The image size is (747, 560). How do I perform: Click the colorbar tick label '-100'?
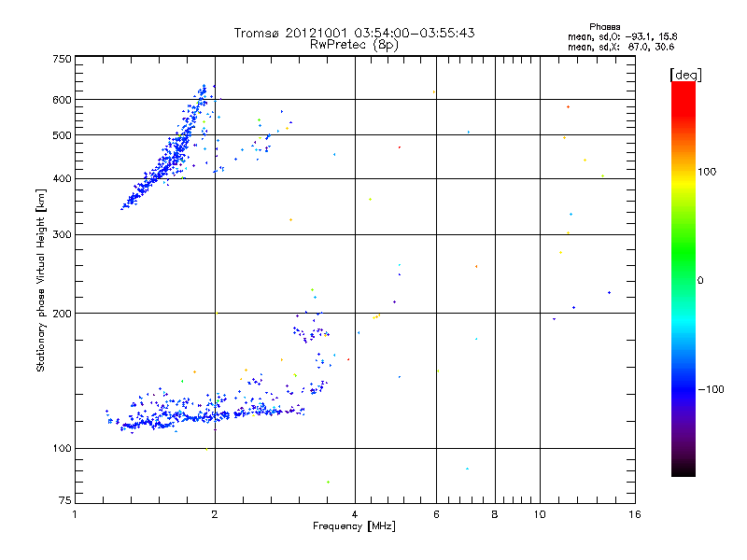tap(712, 389)
